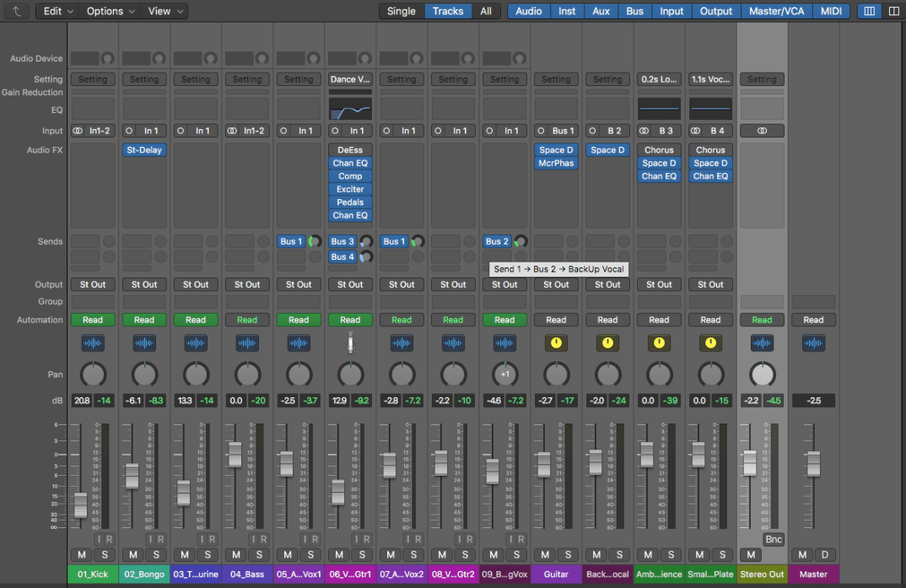Click the yellow knob icon on the Guitar aux strip
Screen dimensions: 906x588
coord(556,343)
